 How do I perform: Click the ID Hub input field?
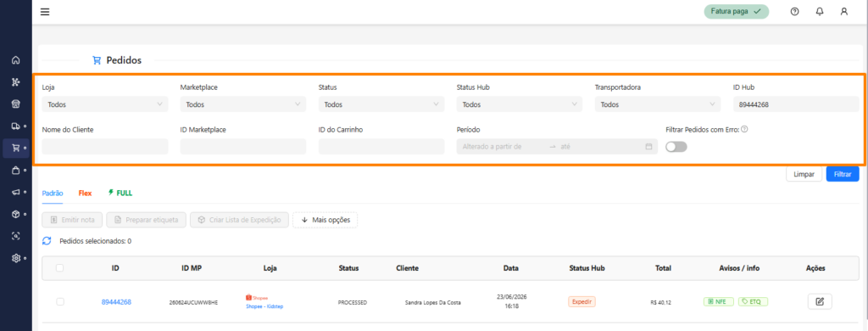[x=796, y=104]
